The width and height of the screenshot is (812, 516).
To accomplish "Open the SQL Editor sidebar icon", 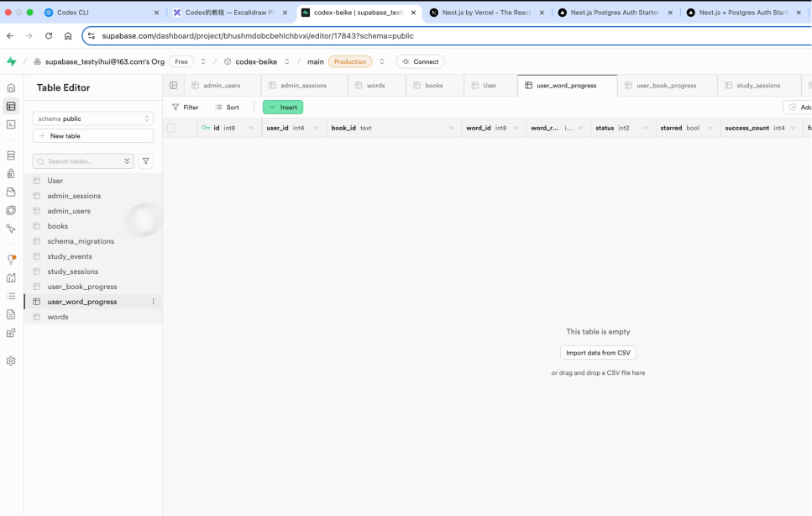I will point(11,124).
